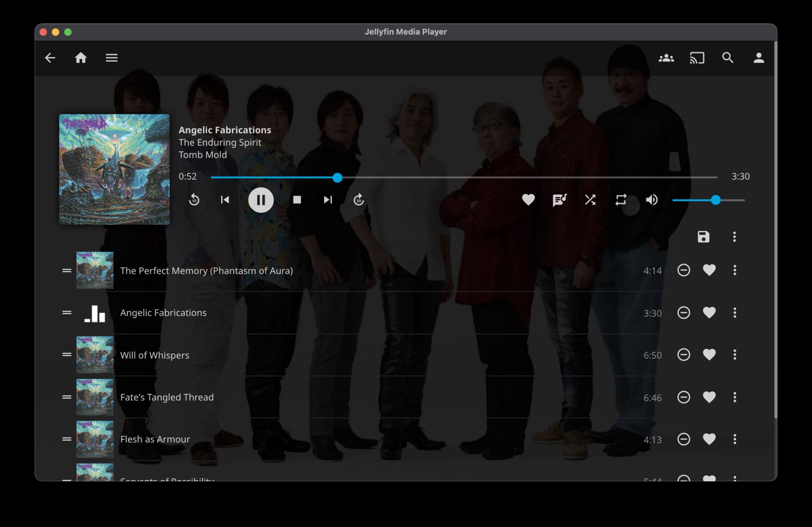The width and height of the screenshot is (812, 527).
Task: Save the queue as playlist
Action: pyautogui.click(x=703, y=237)
